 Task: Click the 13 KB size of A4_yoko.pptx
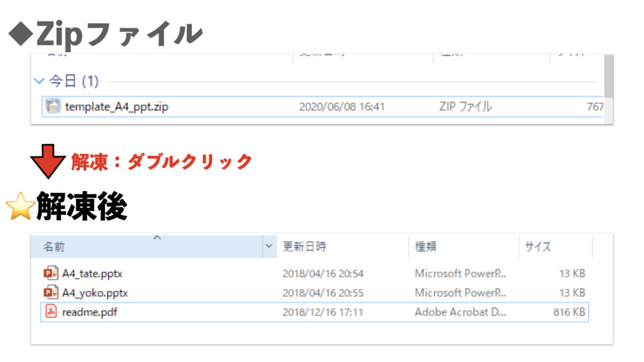point(572,293)
